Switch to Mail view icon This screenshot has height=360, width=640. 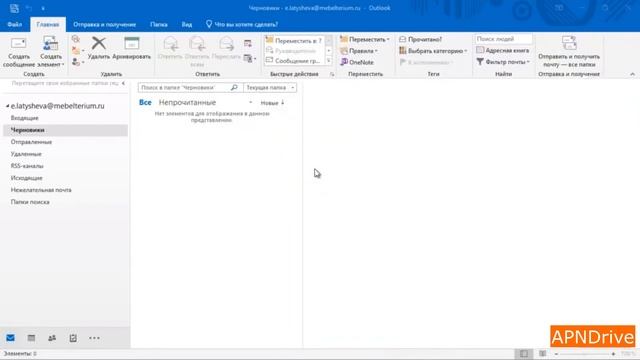coord(11,338)
